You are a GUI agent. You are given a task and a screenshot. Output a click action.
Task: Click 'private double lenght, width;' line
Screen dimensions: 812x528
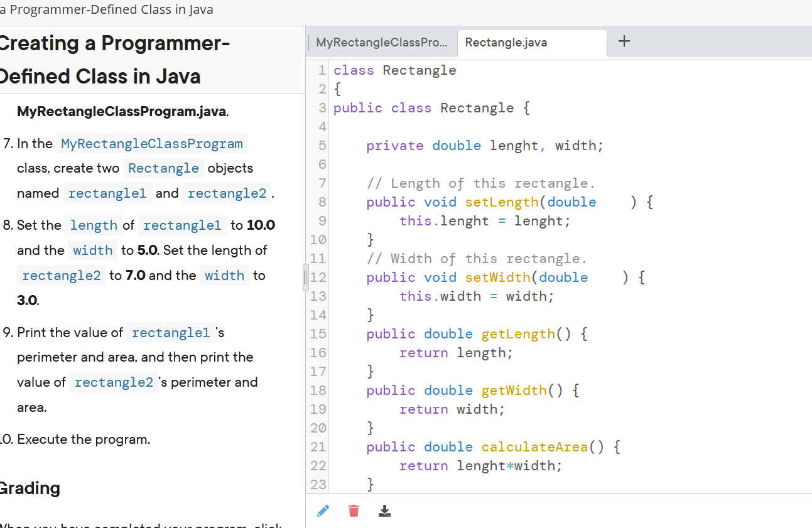coord(485,146)
